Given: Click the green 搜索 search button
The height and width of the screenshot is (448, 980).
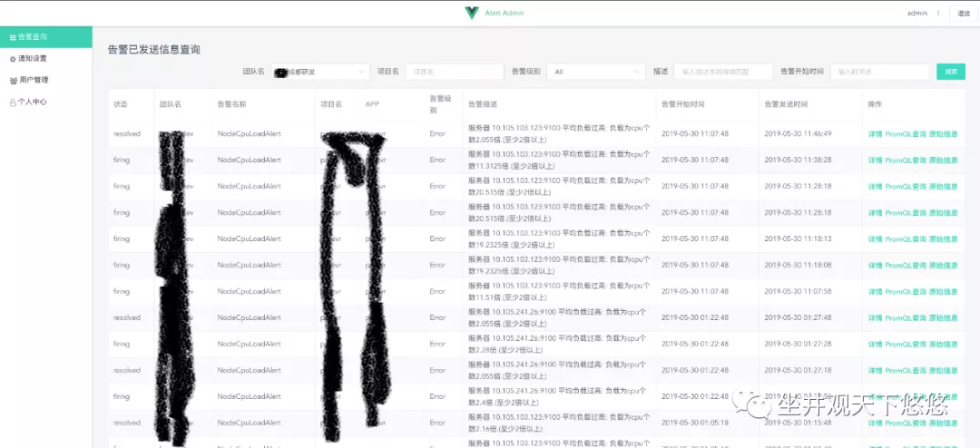Looking at the screenshot, I should [x=950, y=72].
